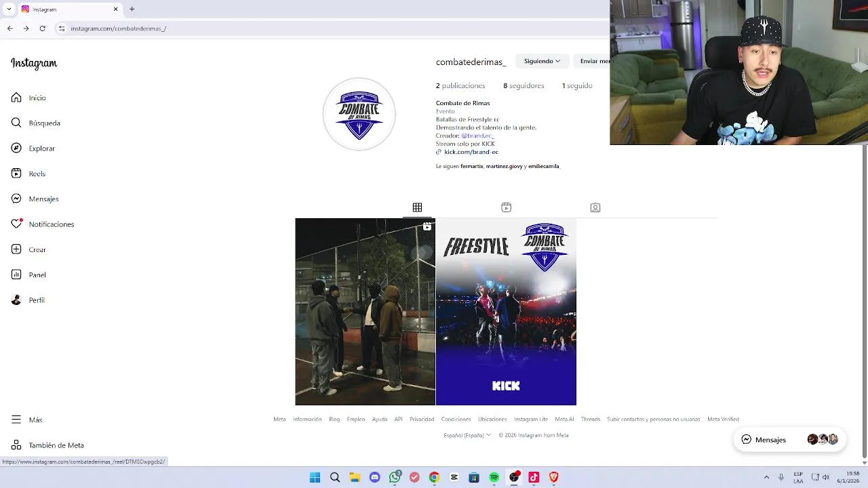Image resolution: width=868 pixels, height=488 pixels.
Task: Open the Meta Verified footer link
Action: point(723,420)
